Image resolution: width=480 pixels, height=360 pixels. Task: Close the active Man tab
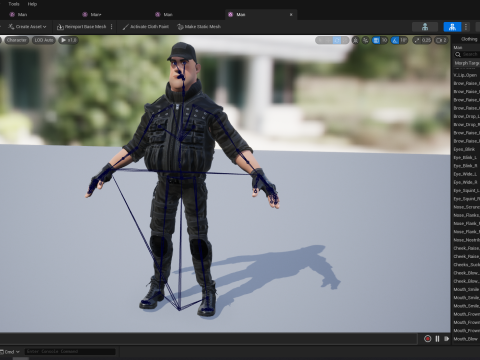click(x=291, y=15)
